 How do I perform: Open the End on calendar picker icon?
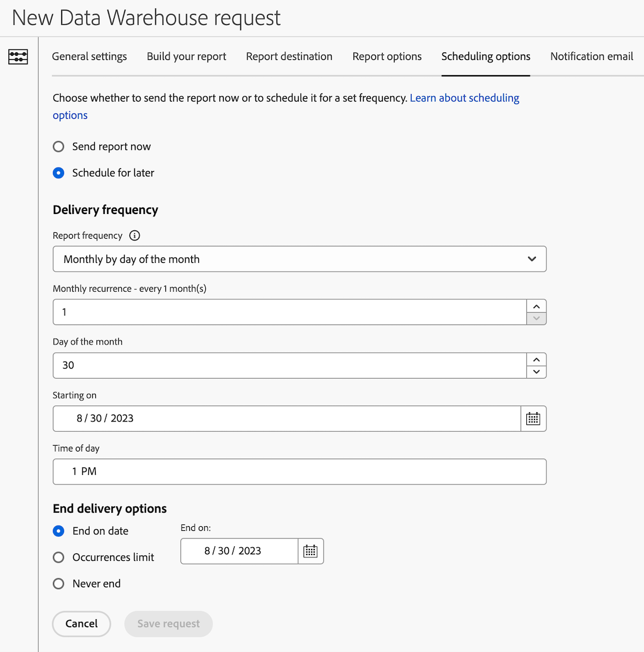pos(311,551)
